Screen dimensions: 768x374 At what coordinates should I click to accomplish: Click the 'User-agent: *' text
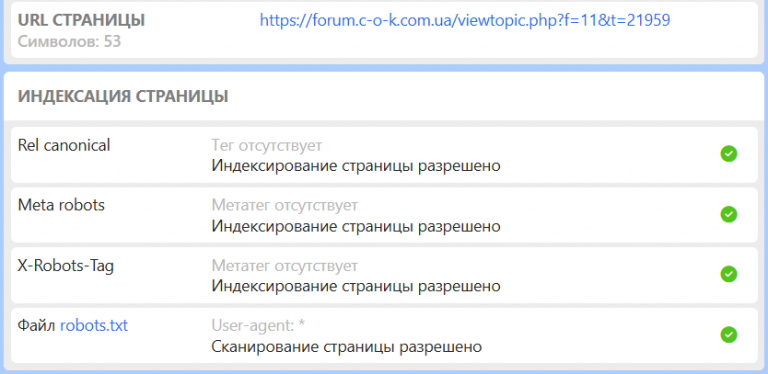[x=259, y=326]
